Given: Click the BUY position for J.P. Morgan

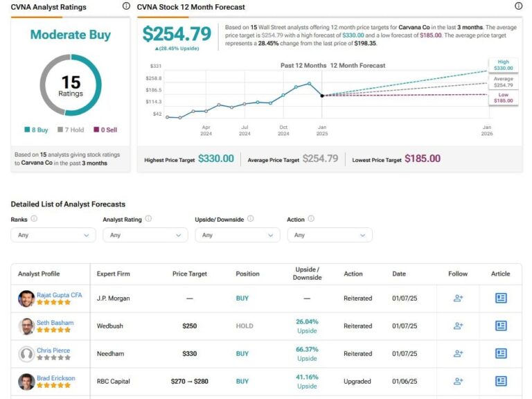Looking at the screenshot, I should click(x=242, y=299).
